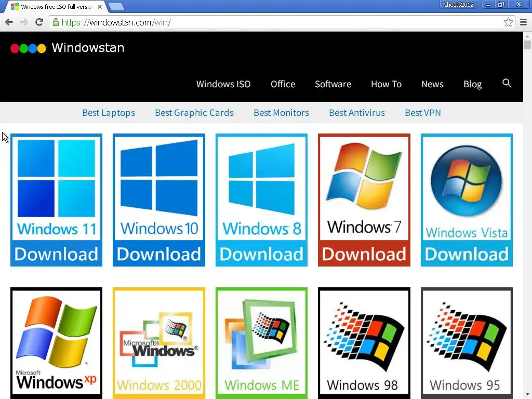Follow the Best Antivirus link
The image size is (532, 399).
pos(357,113)
